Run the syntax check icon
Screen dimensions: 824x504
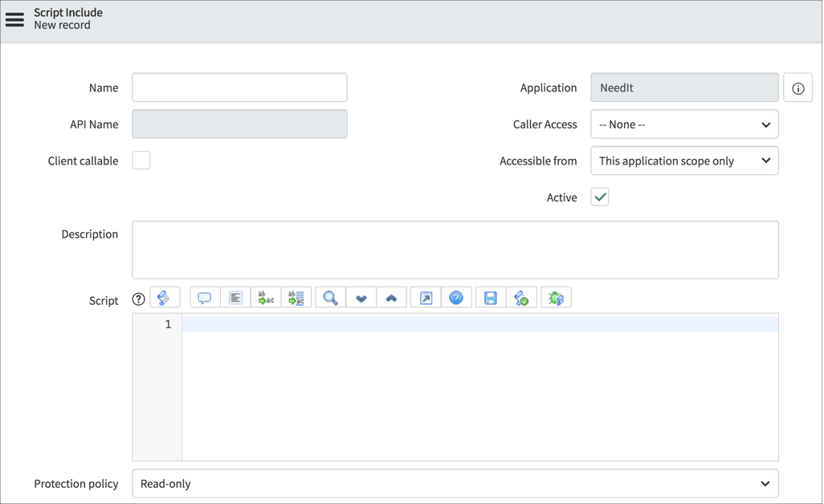pyautogui.click(x=522, y=297)
